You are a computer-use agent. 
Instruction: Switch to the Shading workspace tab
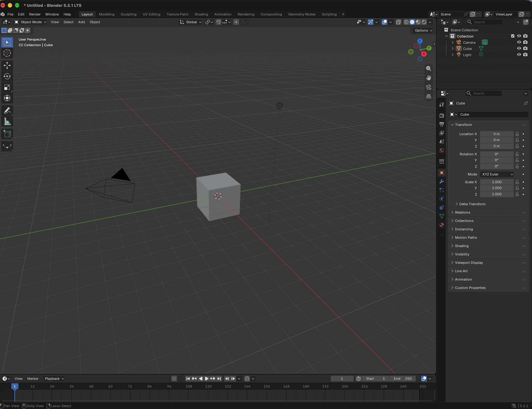[x=201, y=14]
